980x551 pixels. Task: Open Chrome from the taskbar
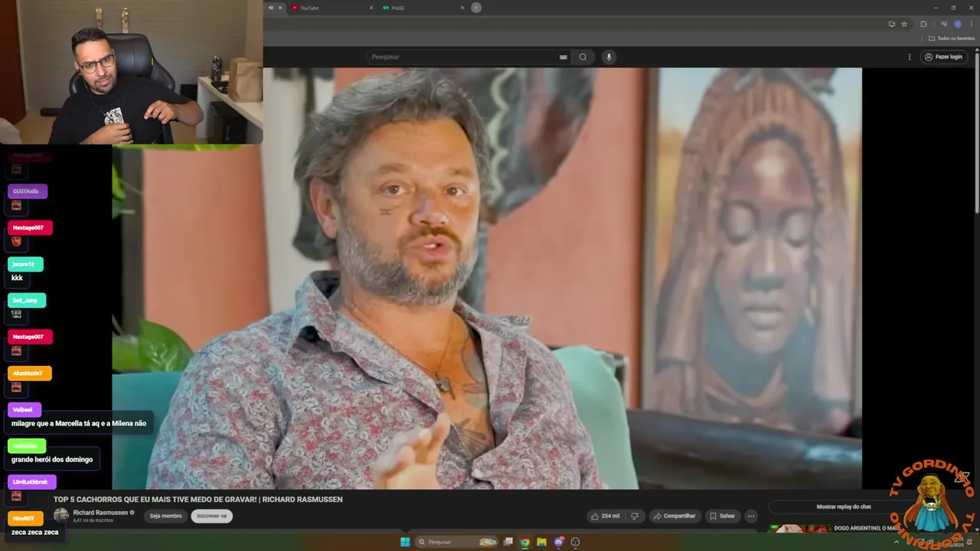coord(524,542)
